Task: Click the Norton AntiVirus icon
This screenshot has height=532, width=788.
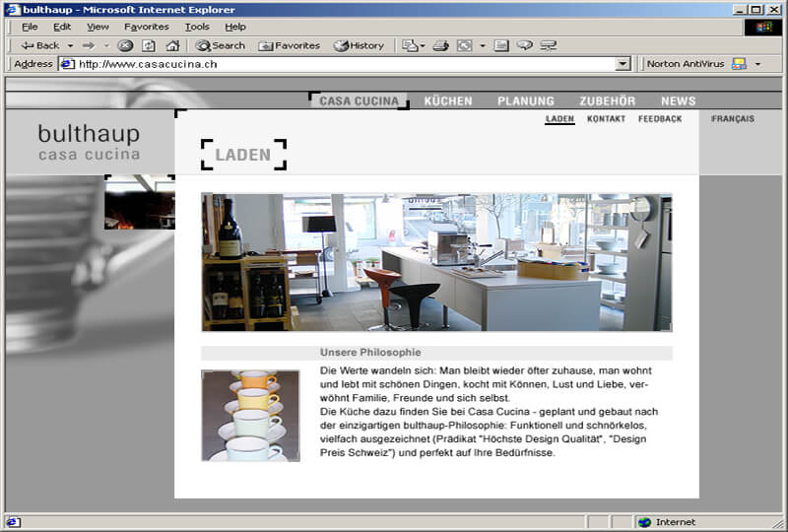Action: (739, 64)
